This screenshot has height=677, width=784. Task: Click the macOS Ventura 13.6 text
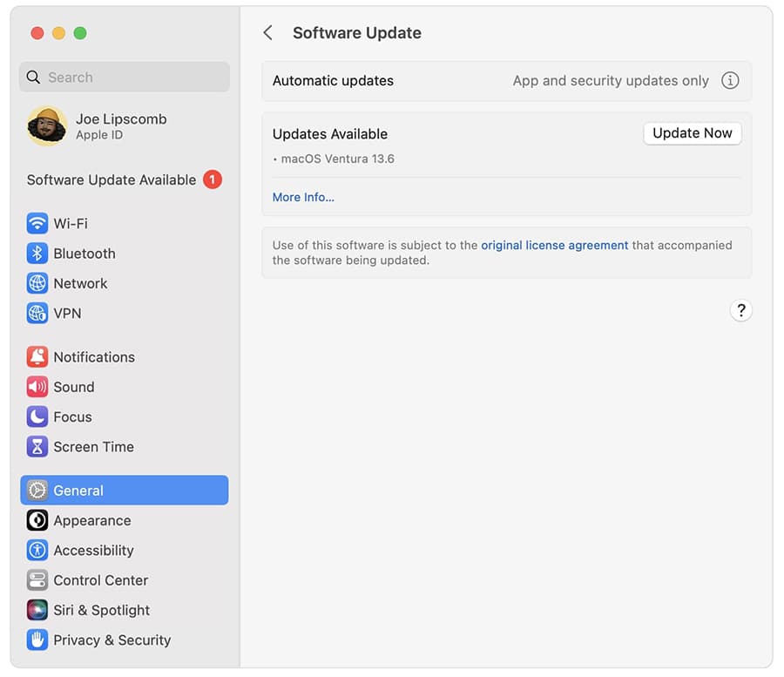click(337, 159)
